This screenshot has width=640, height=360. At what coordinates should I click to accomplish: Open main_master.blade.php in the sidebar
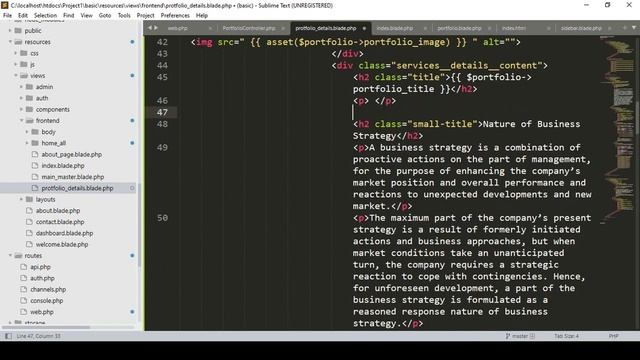tap(73, 177)
